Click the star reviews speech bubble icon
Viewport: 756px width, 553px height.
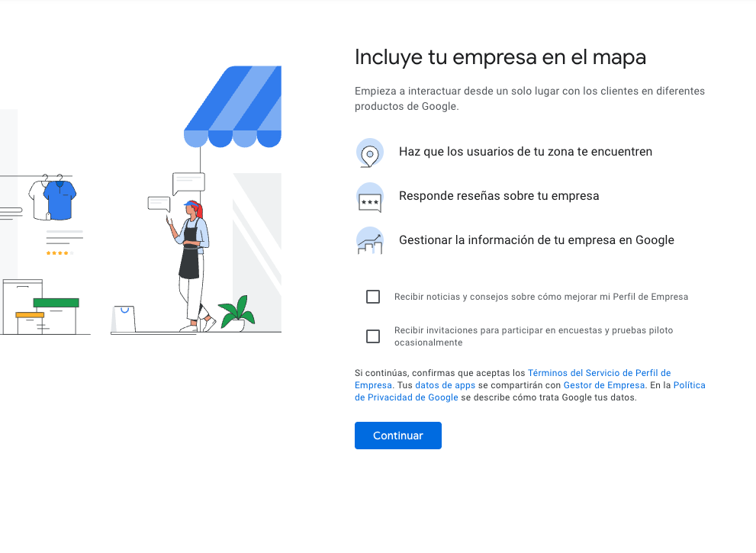[x=370, y=198]
